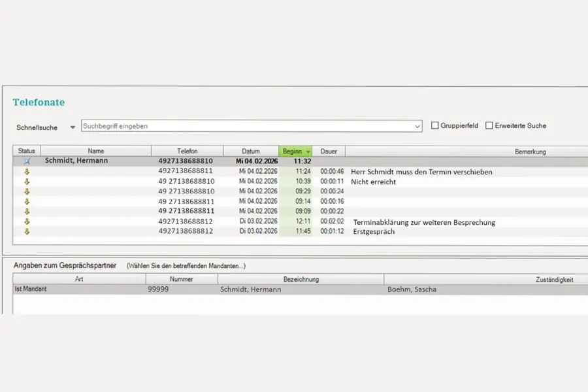The height and width of the screenshot is (392, 588).
Task: Tick the Erweiterte Suche checkbox
Action: 489,125
